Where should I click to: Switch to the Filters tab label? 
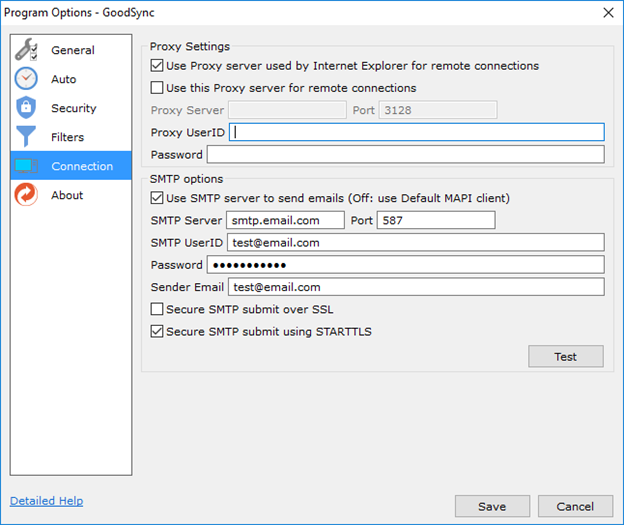[x=68, y=137]
